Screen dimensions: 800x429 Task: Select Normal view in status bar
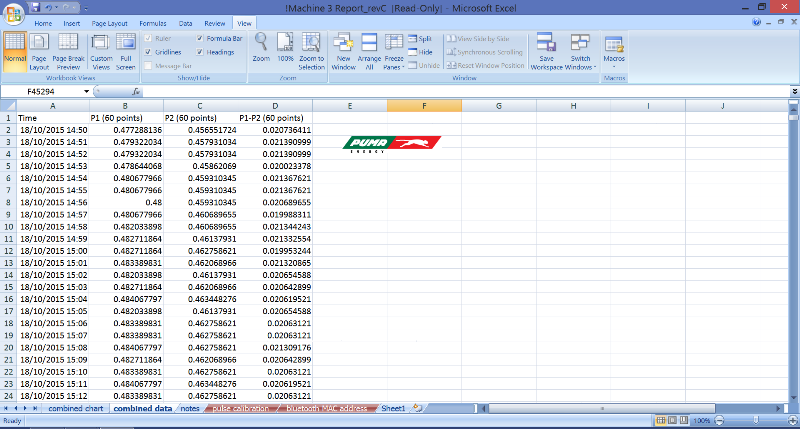coord(661,420)
